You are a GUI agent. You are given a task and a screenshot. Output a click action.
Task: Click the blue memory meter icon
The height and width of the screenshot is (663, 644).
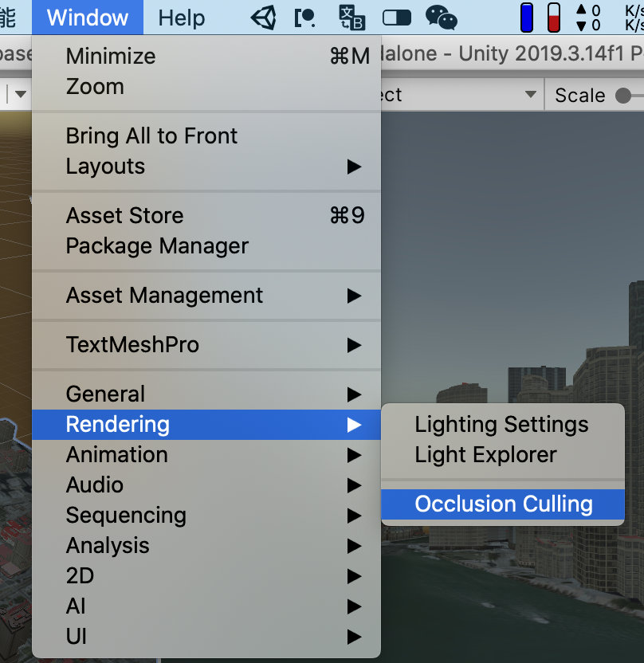(x=527, y=18)
